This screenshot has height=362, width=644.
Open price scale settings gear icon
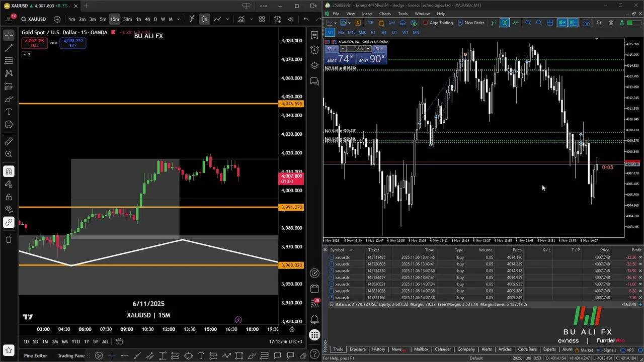(x=292, y=329)
